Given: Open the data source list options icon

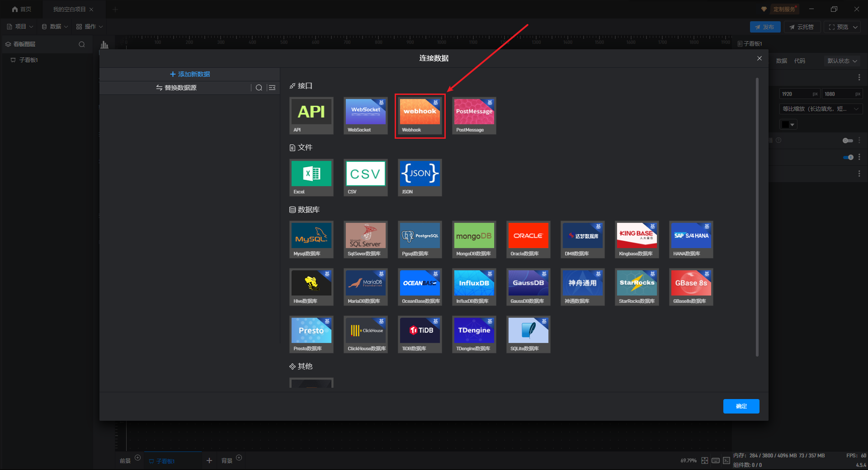Looking at the screenshot, I should (272, 88).
